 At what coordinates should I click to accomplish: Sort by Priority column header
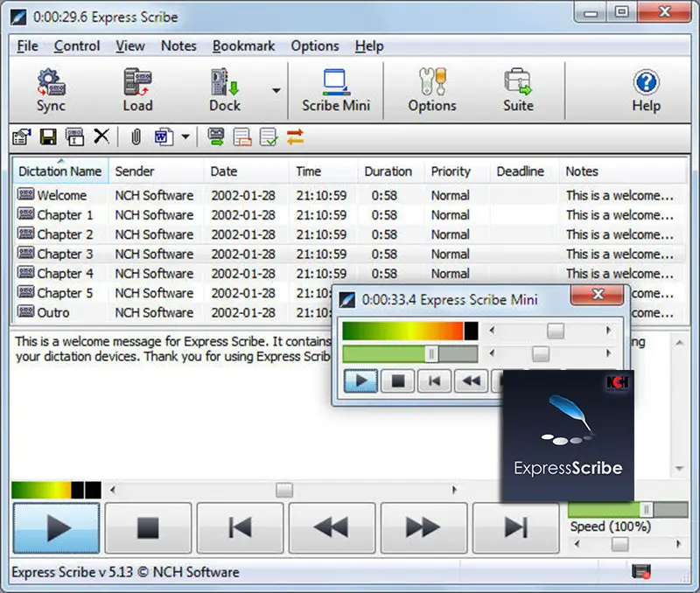457,171
